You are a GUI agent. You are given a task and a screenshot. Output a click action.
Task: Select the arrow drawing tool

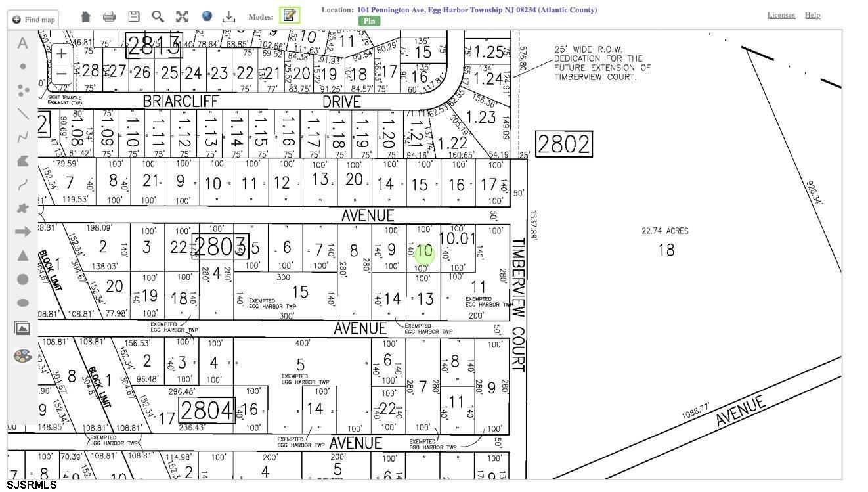click(x=22, y=232)
